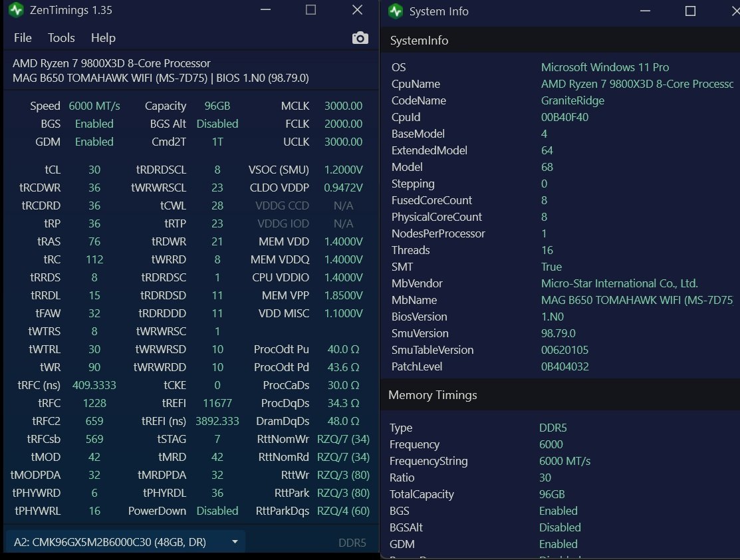Click the motherboard and BIOS line in ZenTimings

pos(160,78)
